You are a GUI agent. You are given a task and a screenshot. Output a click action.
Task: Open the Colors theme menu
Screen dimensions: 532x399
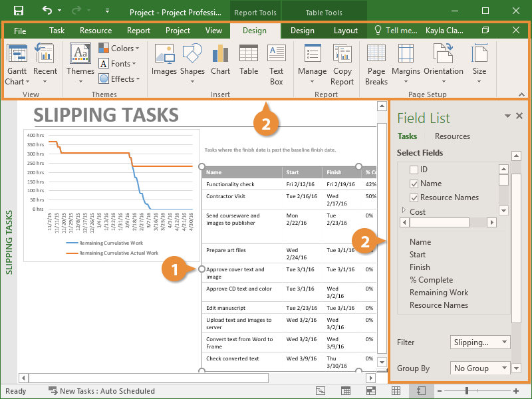[120, 49]
